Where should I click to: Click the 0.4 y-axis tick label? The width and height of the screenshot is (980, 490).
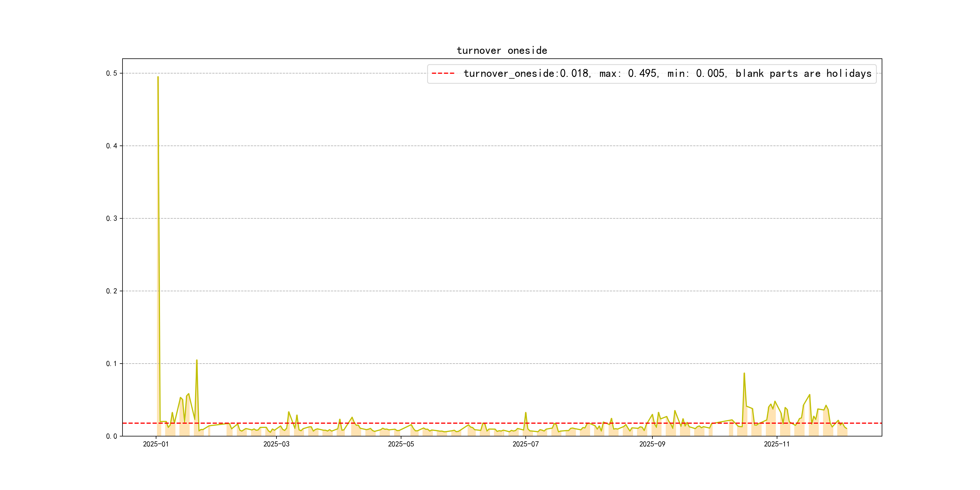point(112,146)
